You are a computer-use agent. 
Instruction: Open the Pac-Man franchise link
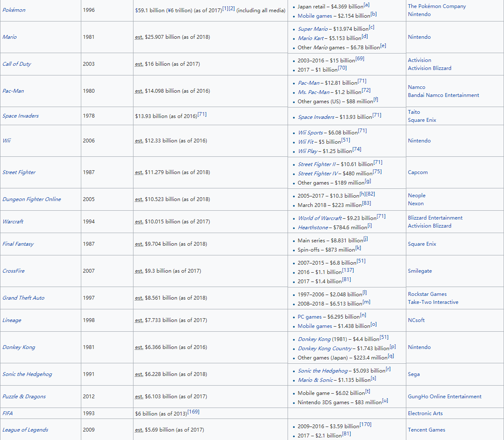(13, 91)
